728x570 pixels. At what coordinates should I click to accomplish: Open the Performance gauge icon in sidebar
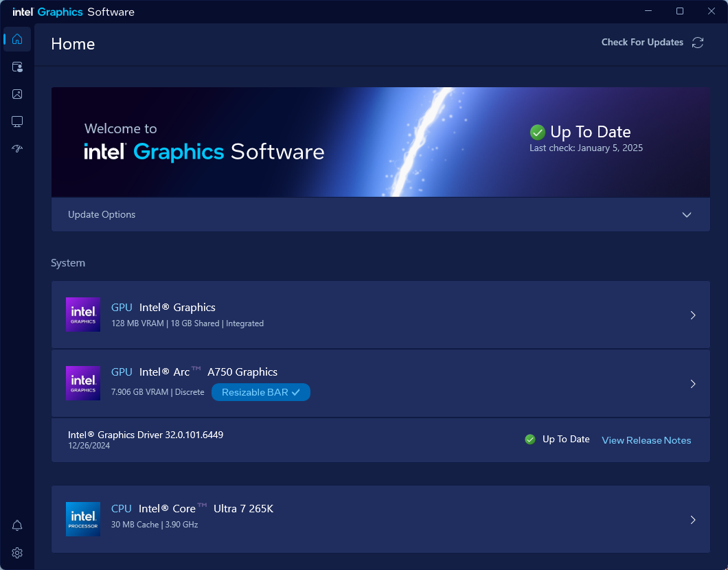click(x=17, y=148)
